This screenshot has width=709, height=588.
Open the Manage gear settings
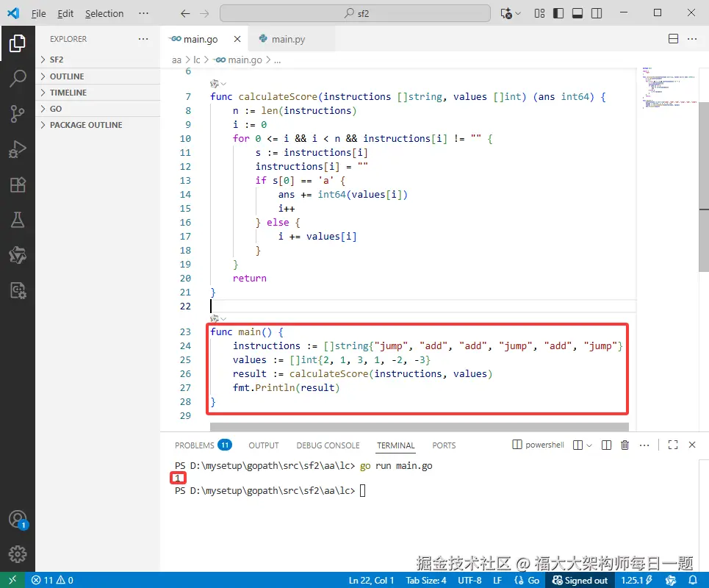pyautogui.click(x=17, y=554)
